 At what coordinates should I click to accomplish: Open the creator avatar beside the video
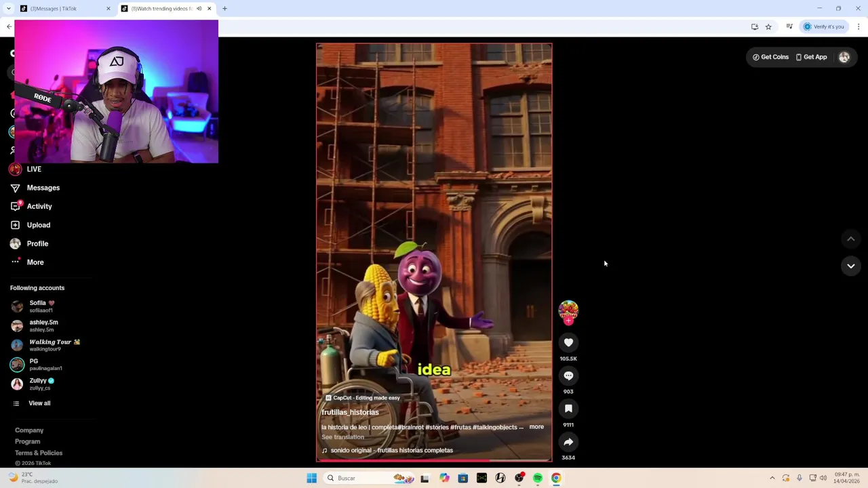click(x=568, y=311)
